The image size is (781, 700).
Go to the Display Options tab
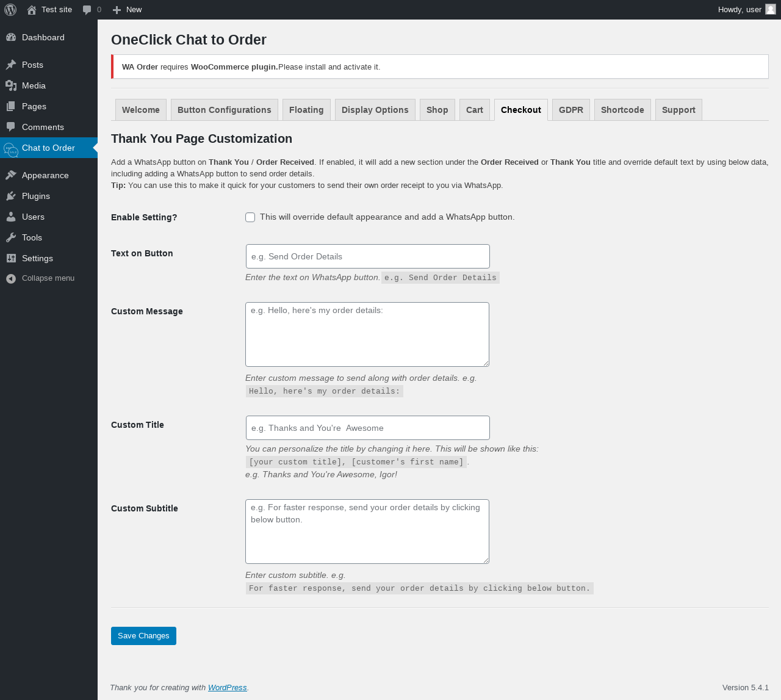pos(375,110)
